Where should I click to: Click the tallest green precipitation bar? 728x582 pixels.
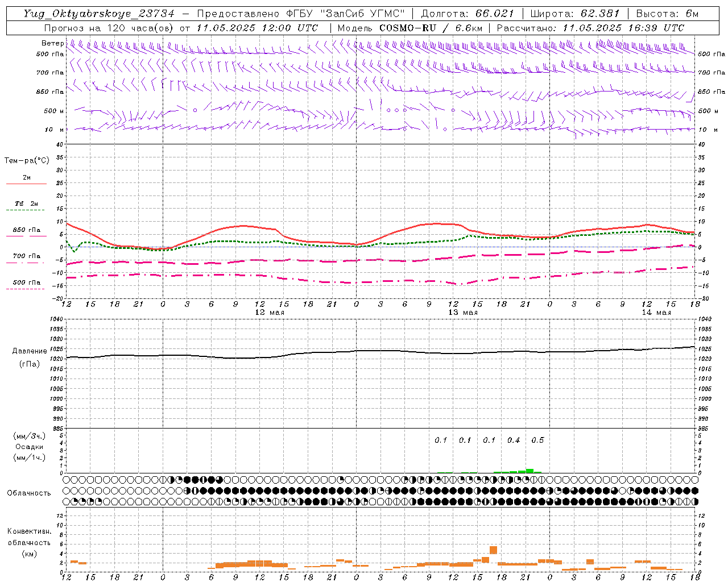(x=530, y=471)
